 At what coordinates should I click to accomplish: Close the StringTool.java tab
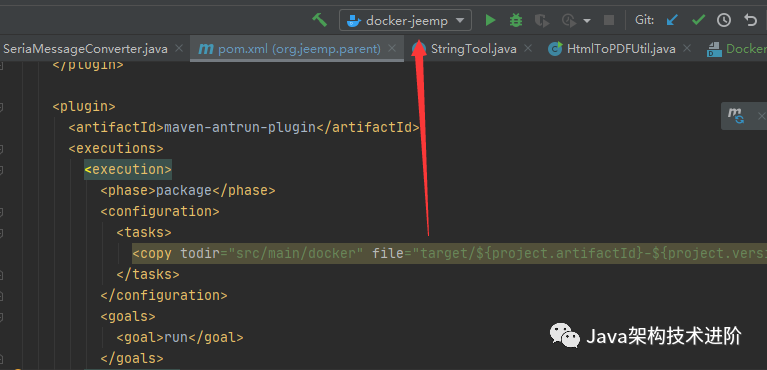tap(527, 48)
